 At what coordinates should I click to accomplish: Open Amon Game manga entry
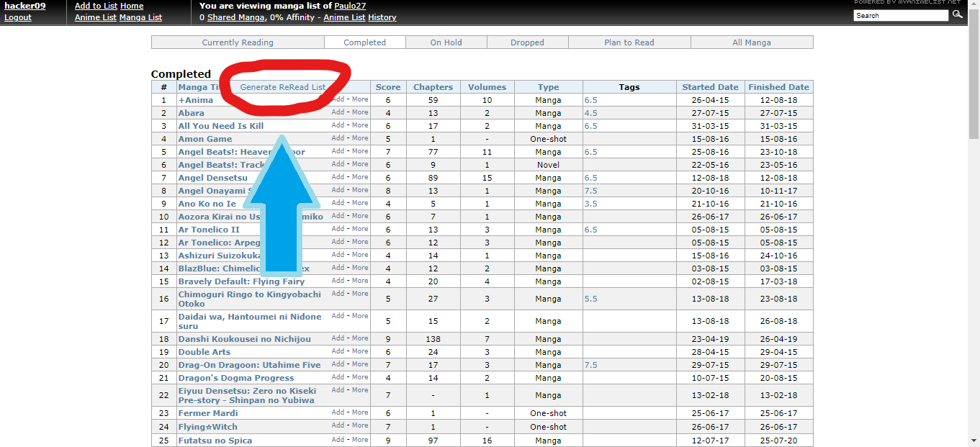click(x=205, y=139)
